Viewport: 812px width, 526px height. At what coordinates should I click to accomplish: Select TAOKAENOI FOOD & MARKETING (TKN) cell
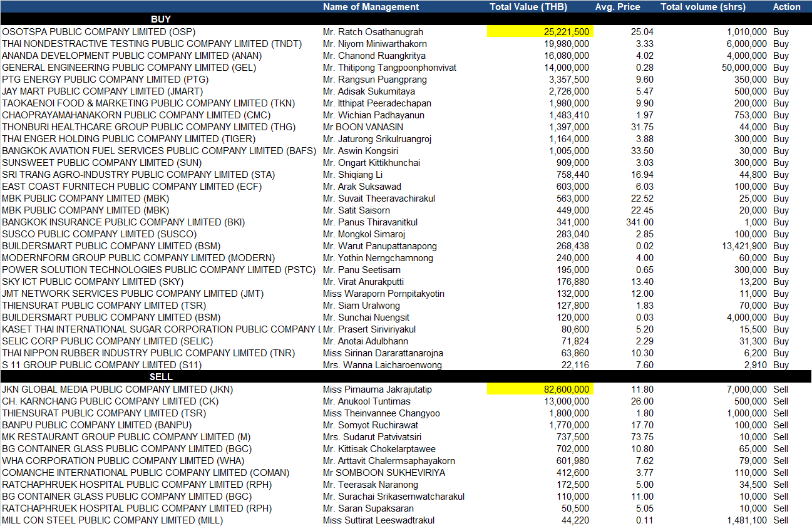coord(148,103)
